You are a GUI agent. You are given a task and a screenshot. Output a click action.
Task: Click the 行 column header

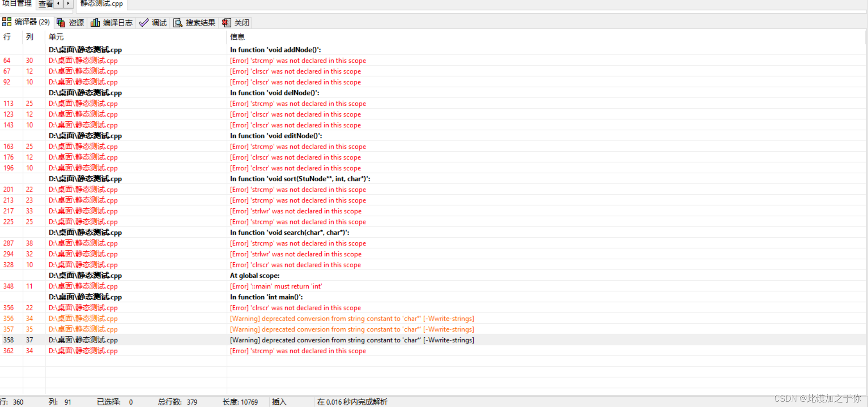coord(11,37)
